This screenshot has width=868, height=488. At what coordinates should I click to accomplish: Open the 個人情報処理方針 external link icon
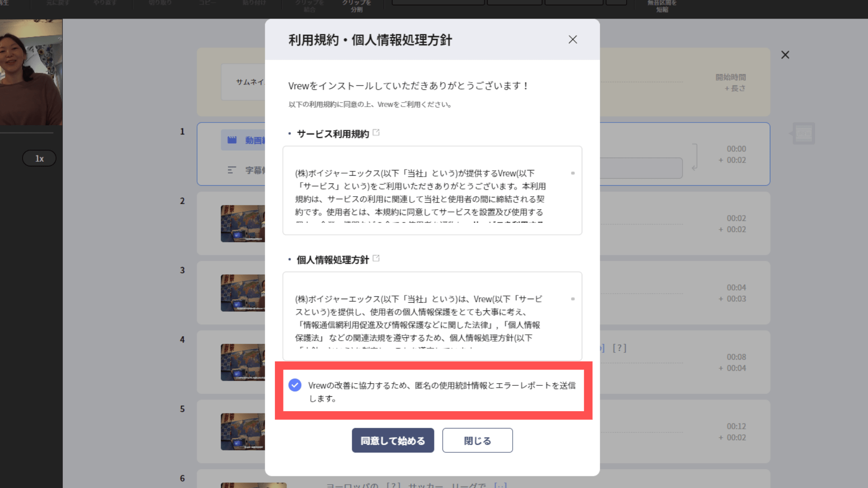click(x=377, y=258)
